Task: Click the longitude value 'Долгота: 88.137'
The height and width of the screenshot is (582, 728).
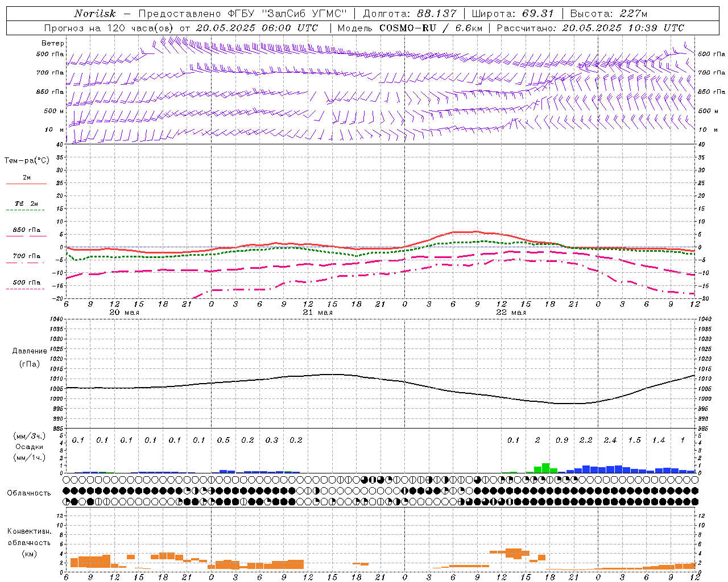Action: click(410, 14)
